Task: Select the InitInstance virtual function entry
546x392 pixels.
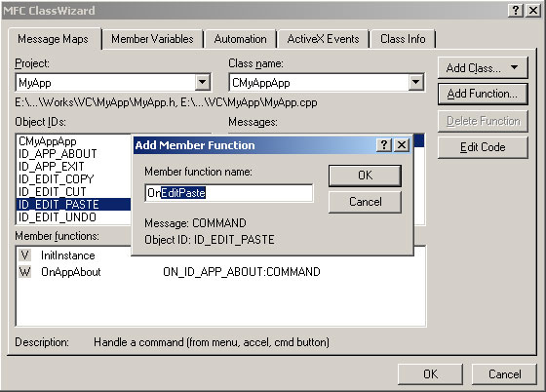Action: [x=220, y=255]
